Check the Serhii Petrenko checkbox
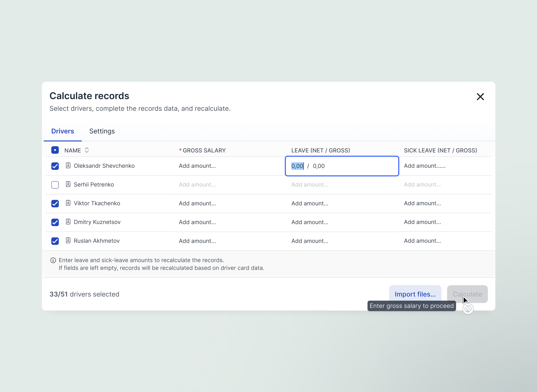Viewport: 537px width, 392px height. click(55, 185)
